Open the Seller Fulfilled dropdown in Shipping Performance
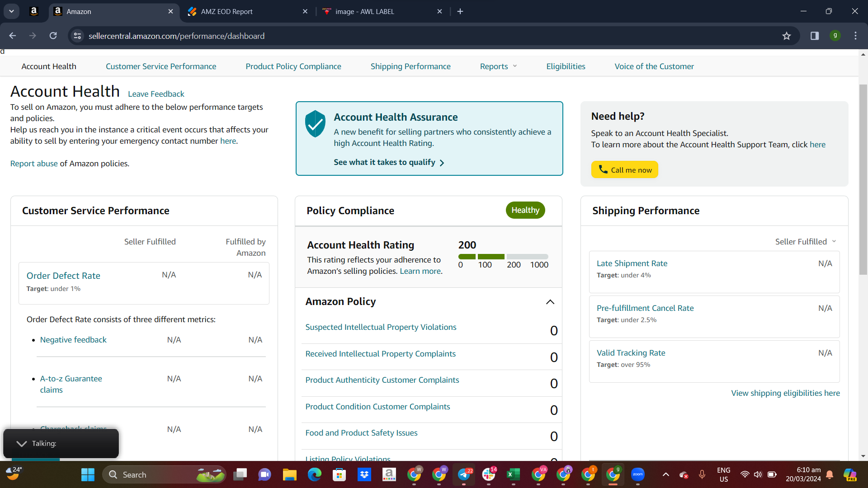The image size is (868, 488). pyautogui.click(x=806, y=242)
